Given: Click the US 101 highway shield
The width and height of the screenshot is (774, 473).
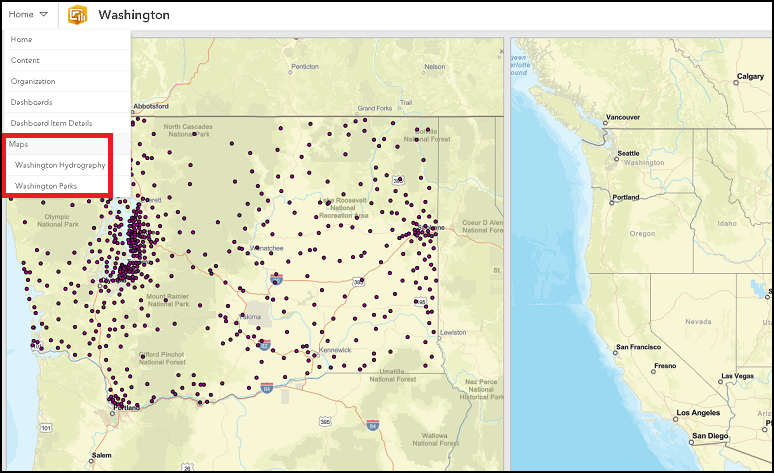Looking at the screenshot, I should [x=45, y=429].
